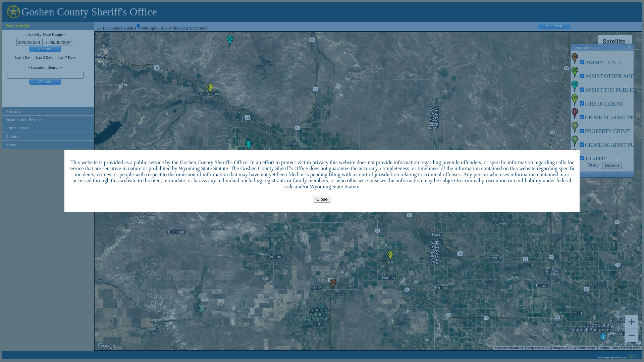Toggle the ASSIST OTHER AGENCY checkbox
Screen dimensions: 644x362
582,76
